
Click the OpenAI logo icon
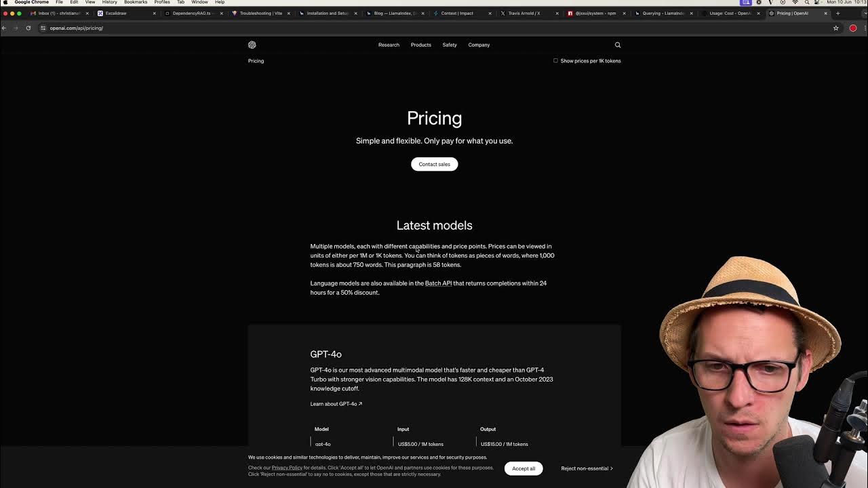tap(252, 45)
